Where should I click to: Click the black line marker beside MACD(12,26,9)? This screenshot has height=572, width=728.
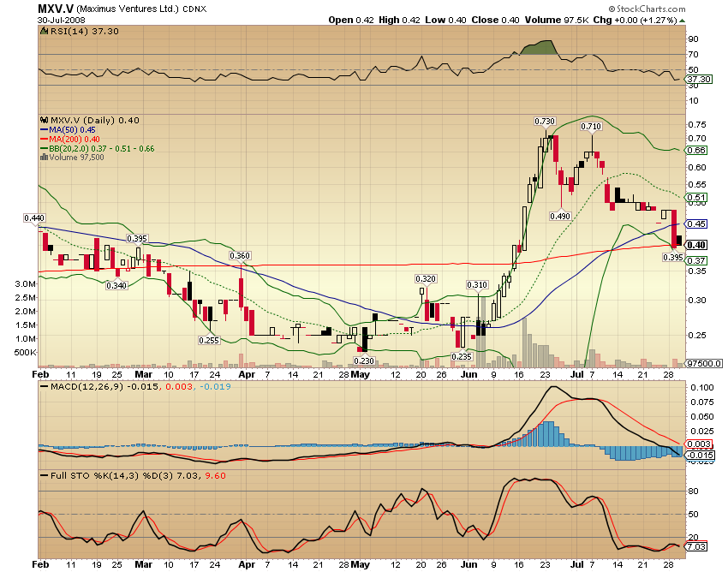point(45,386)
